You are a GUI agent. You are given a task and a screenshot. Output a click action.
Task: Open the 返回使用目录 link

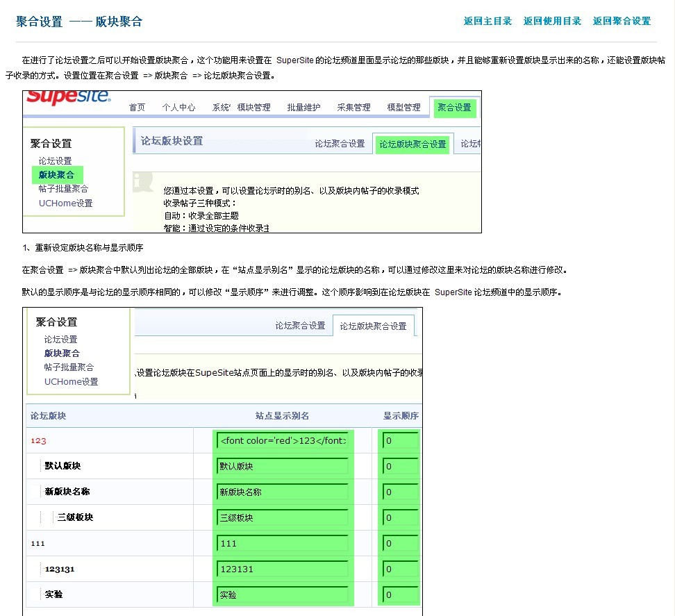pos(552,21)
